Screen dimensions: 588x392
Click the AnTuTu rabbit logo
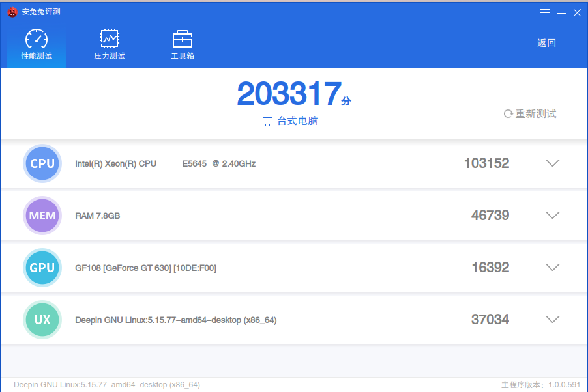pyautogui.click(x=13, y=11)
